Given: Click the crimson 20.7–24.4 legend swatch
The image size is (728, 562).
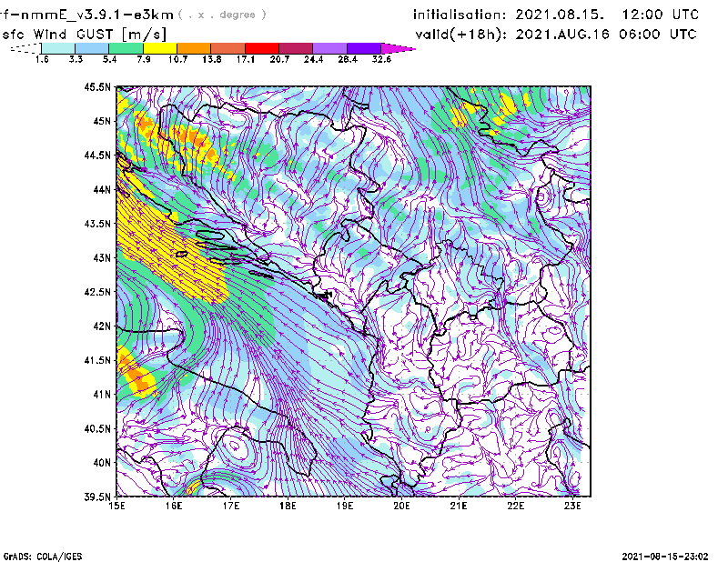Looking at the screenshot, I should pyautogui.click(x=296, y=48).
